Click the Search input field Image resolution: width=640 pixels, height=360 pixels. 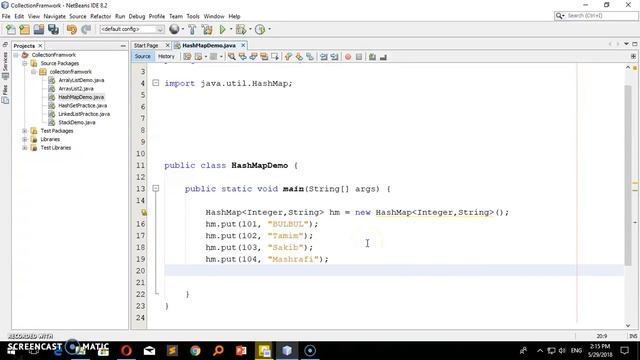(x=602, y=16)
